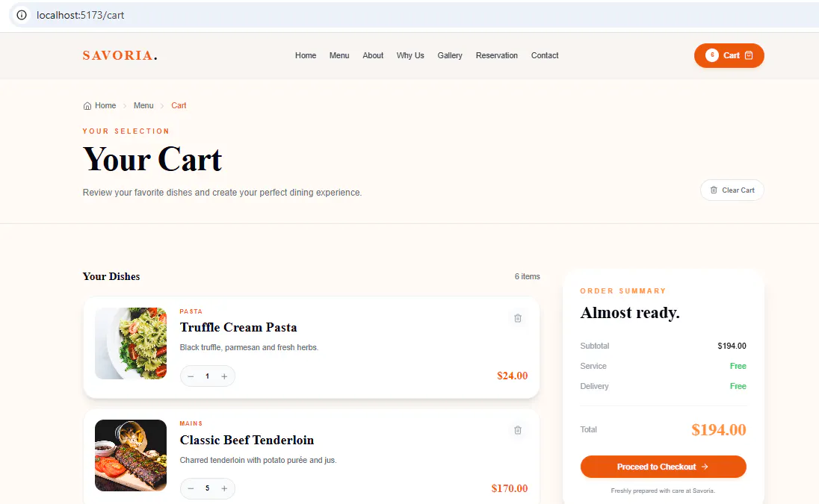Click the cart count badge showing 6

712,55
